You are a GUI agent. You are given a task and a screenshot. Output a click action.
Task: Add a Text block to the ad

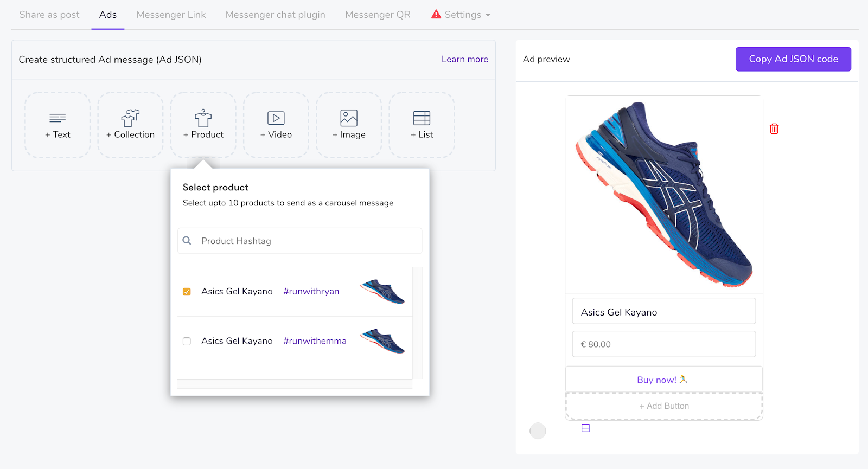point(58,125)
